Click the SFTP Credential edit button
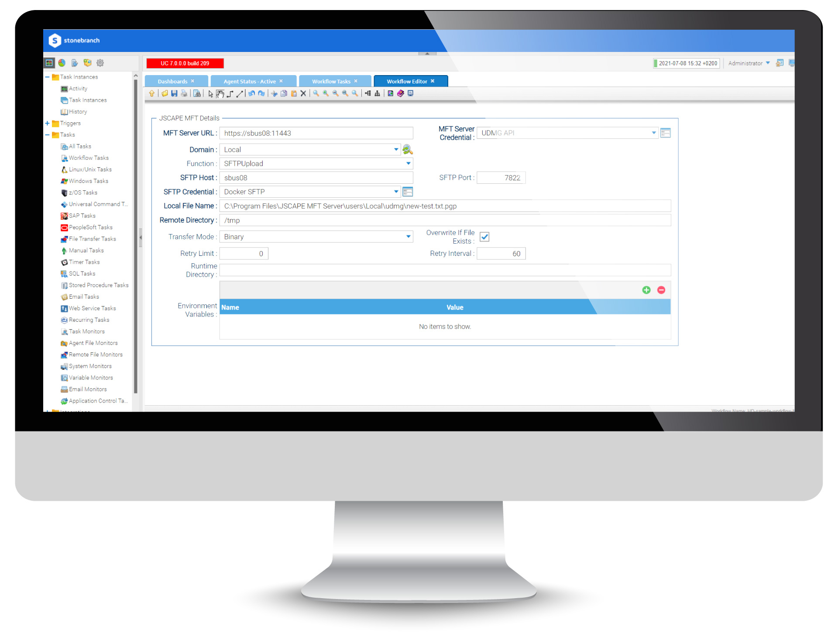Image resolution: width=838 pixels, height=644 pixels. pyautogui.click(x=409, y=191)
